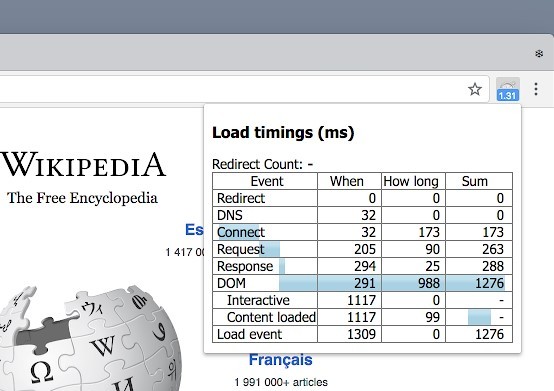Click the 'Sum' column header

pyautogui.click(x=475, y=181)
